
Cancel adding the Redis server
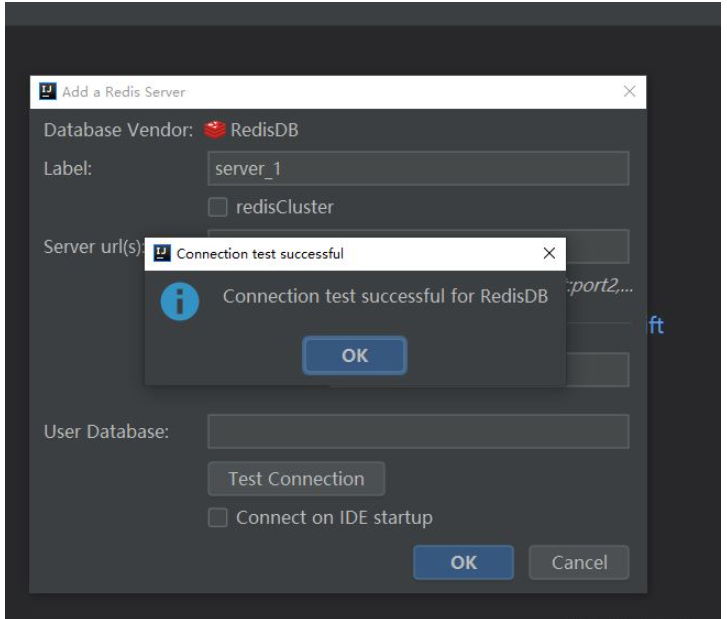pyautogui.click(x=579, y=563)
